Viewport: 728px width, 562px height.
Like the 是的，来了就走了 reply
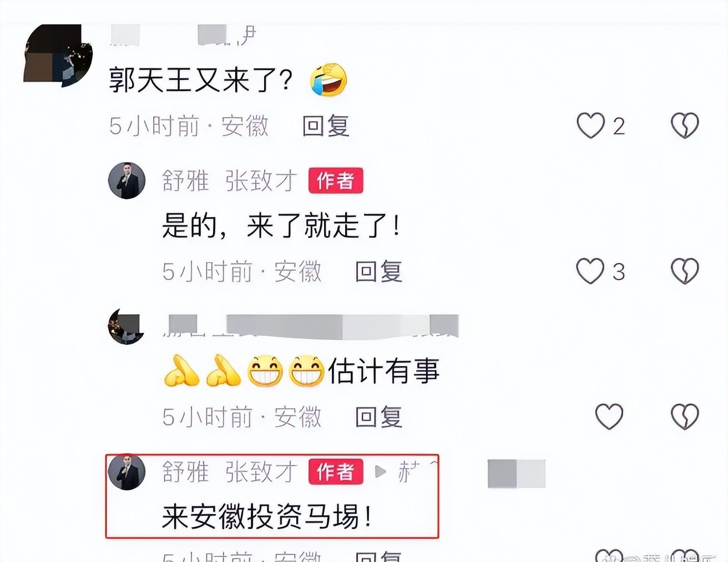(590, 271)
